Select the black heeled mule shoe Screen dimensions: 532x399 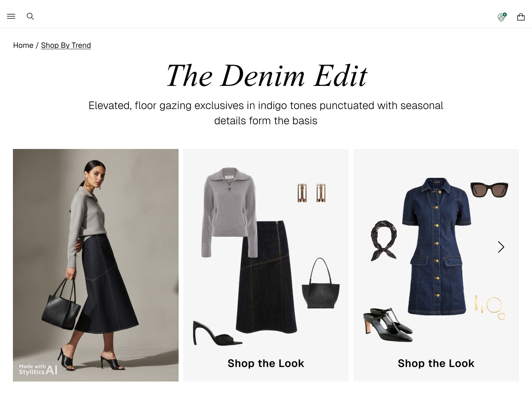tap(217, 334)
